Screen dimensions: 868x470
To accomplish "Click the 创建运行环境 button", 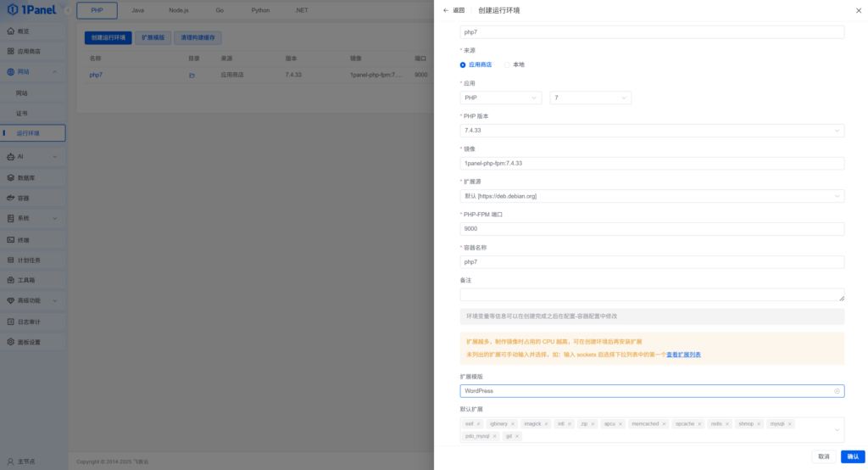I will tap(108, 37).
